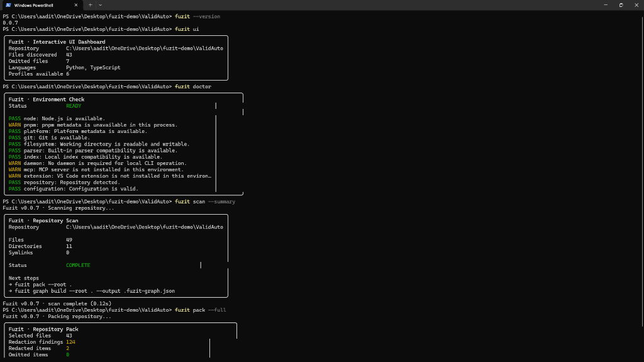Viewport: 644px width, 362px height.
Task: Click the 'Omitted items' row in pack
Action: [x=39, y=355]
